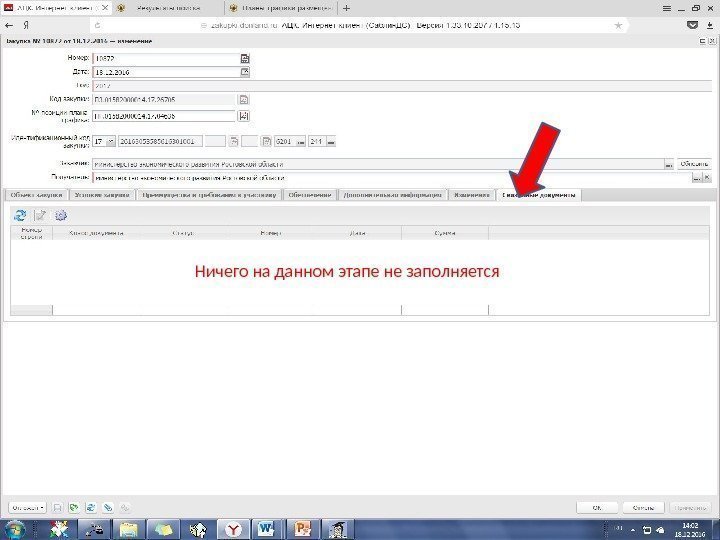Click the blue refresh icon in the bottom toolbar
The image size is (720, 540).
pos(90,508)
